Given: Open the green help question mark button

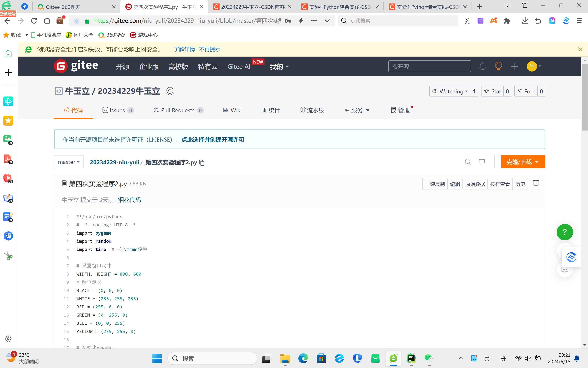Looking at the screenshot, I should (x=565, y=232).
